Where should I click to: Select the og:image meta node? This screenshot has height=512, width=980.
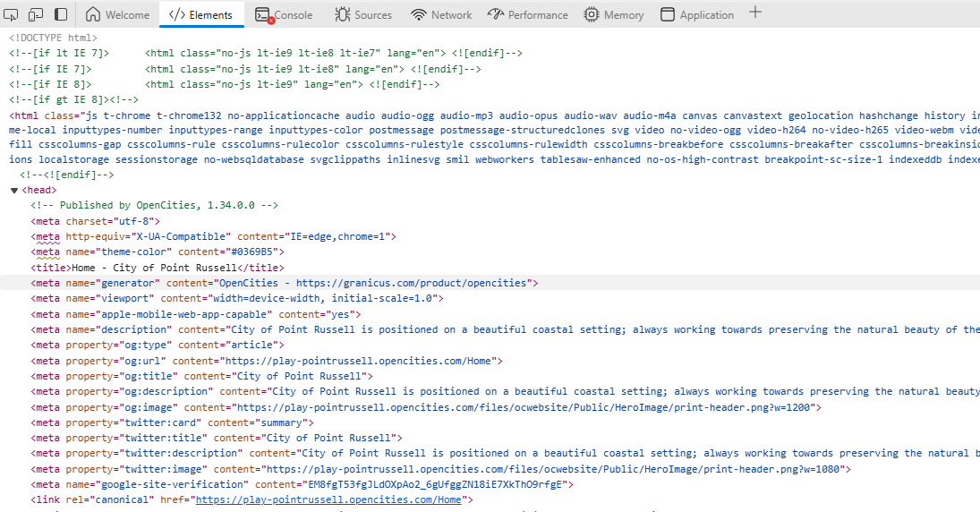pos(426,407)
